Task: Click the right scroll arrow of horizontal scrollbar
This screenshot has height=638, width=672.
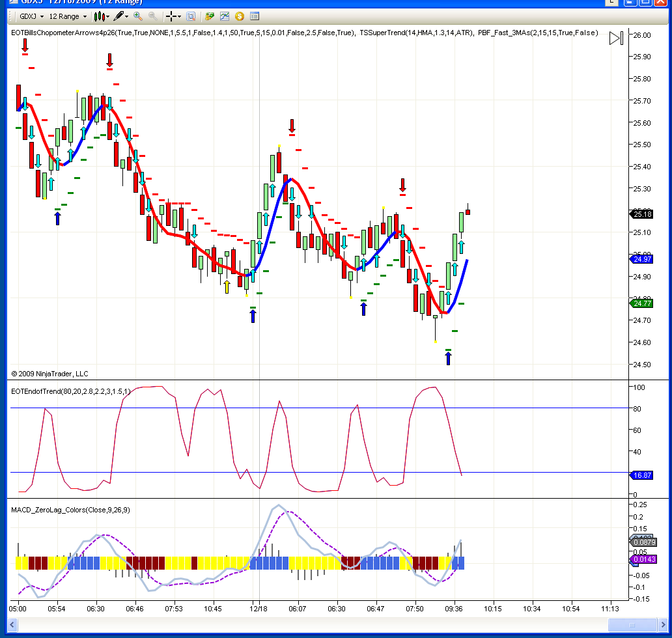Action: (663, 625)
